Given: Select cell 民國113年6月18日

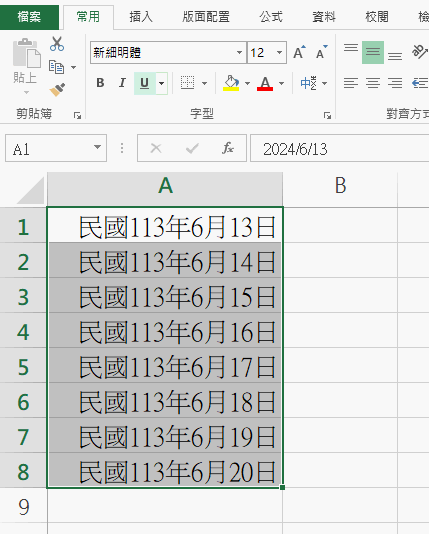Looking at the screenshot, I should pos(165,400).
